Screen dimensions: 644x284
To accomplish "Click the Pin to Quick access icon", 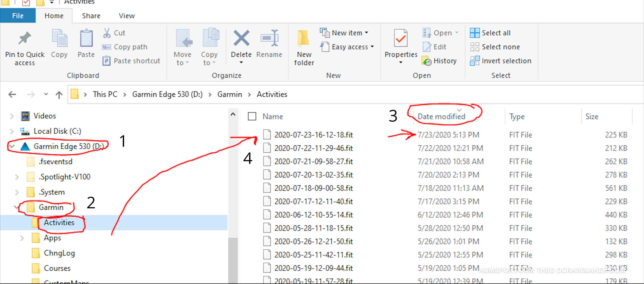I will click(25, 38).
